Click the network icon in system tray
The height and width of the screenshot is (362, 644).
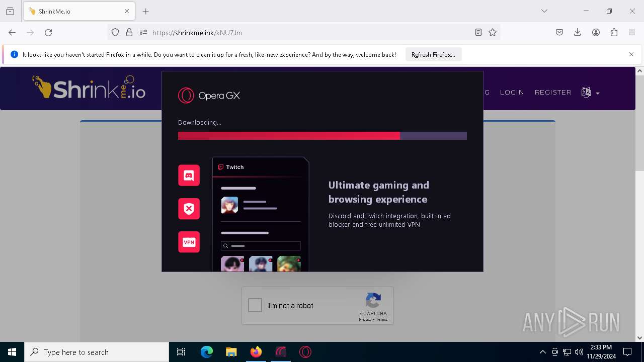click(x=567, y=352)
